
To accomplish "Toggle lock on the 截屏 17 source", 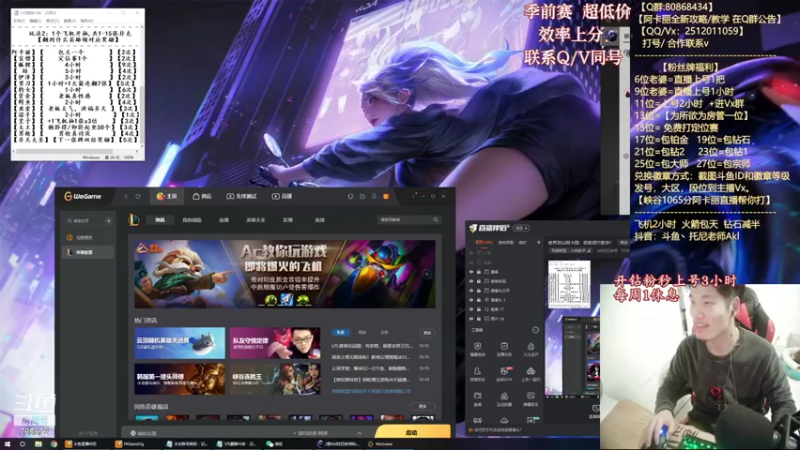I will tap(479, 309).
